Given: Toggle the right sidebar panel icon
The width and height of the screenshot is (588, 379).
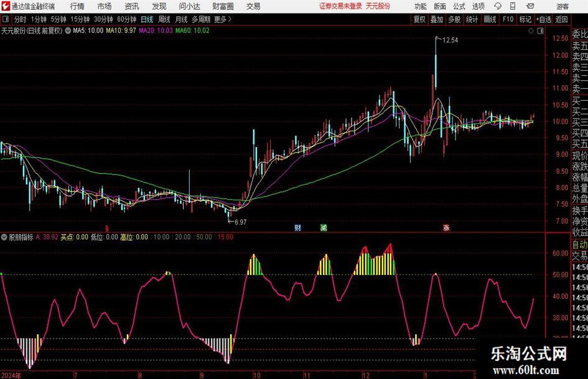Looking at the screenshot, I should (x=540, y=31).
